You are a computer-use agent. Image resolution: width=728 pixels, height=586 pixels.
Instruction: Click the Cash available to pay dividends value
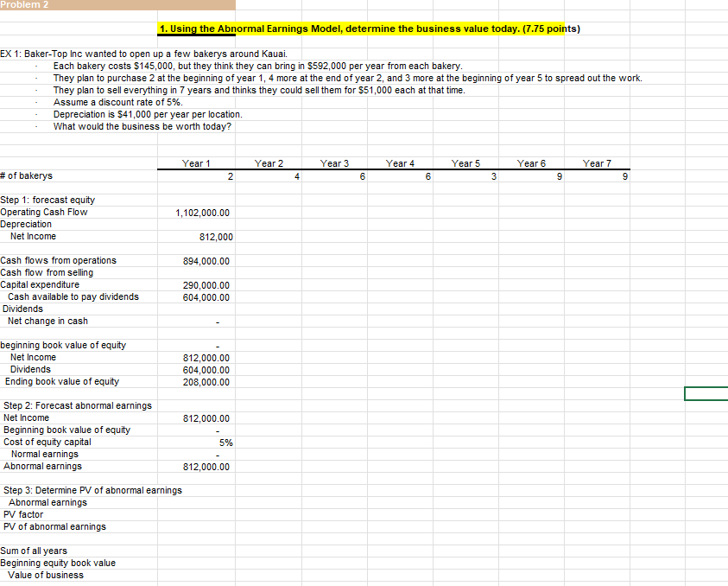[197, 296]
